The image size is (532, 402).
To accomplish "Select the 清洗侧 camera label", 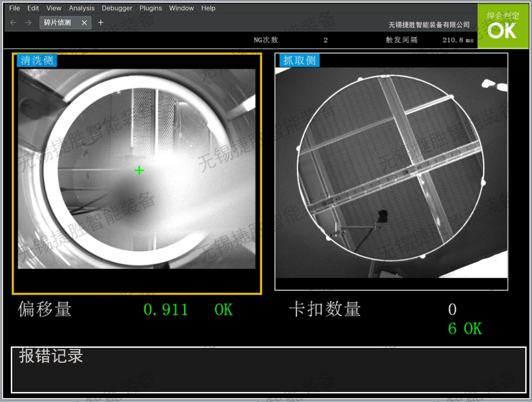I will pyautogui.click(x=37, y=61).
